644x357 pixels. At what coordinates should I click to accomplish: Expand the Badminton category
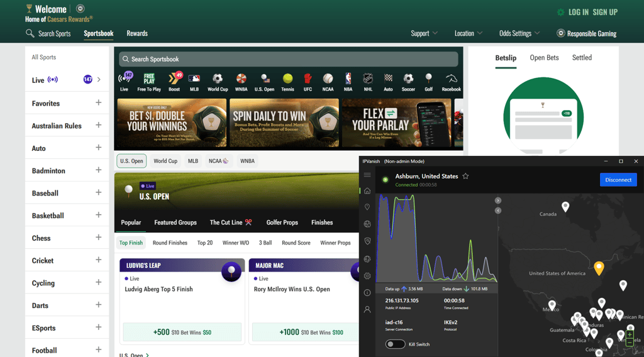tap(99, 170)
